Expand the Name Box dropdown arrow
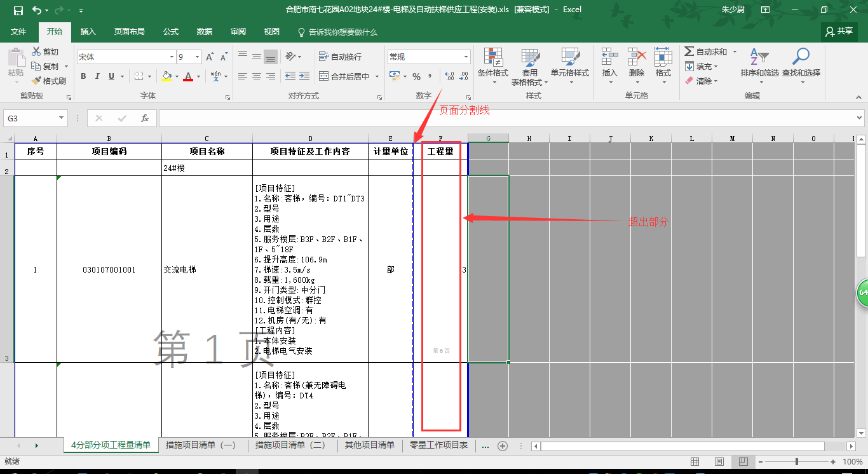Image resolution: width=868 pixels, height=474 pixels. (x=62, y=118)
